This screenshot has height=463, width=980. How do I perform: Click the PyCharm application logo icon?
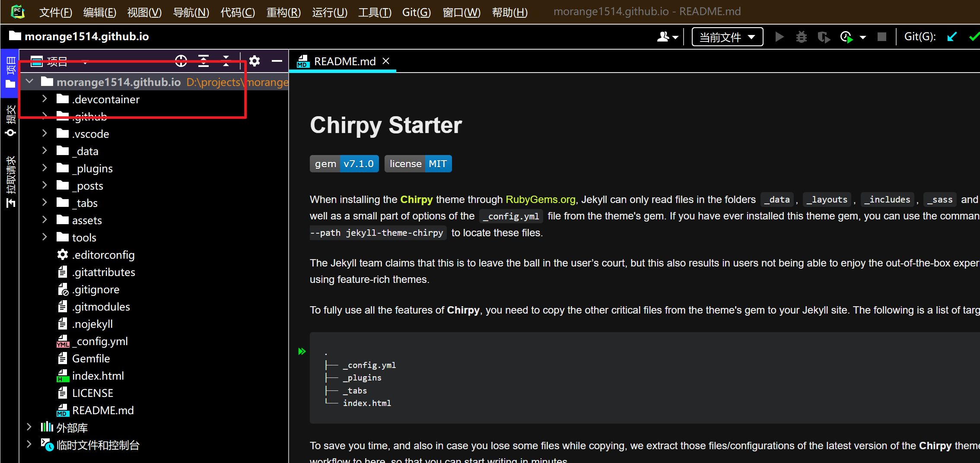pos(17,12)
